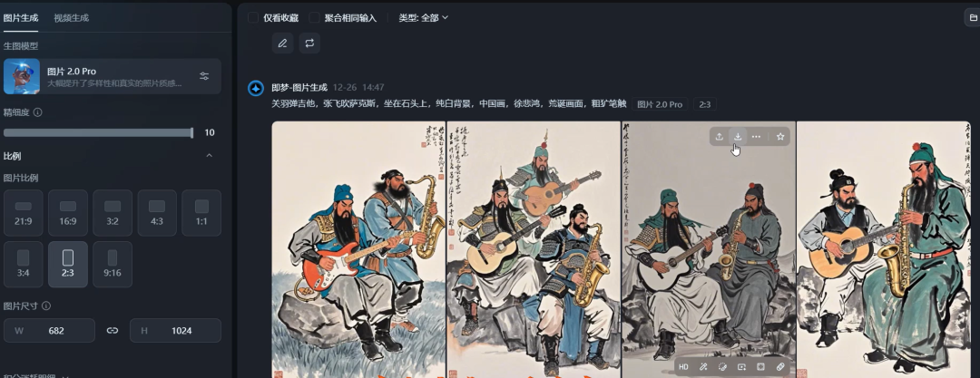The image size is (980, 378).
Task: Click the 16:9 ratio button
Action: coord(68,212)
